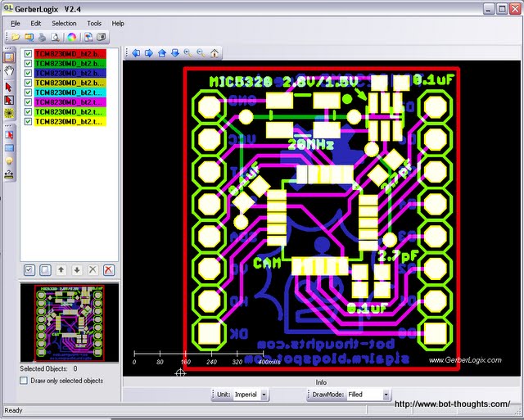Open the Edit menu
This screenshot has height=420, width=524.
tap(36, 24)
